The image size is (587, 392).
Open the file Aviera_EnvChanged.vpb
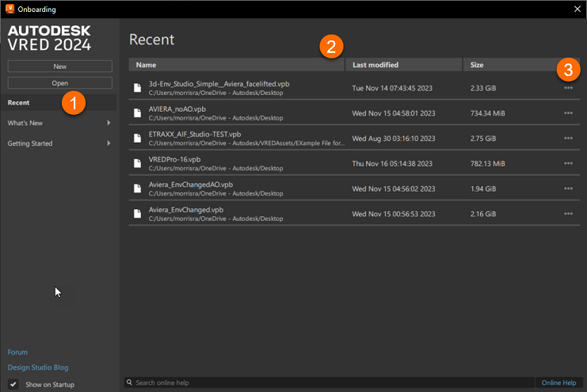pos(186,210)
